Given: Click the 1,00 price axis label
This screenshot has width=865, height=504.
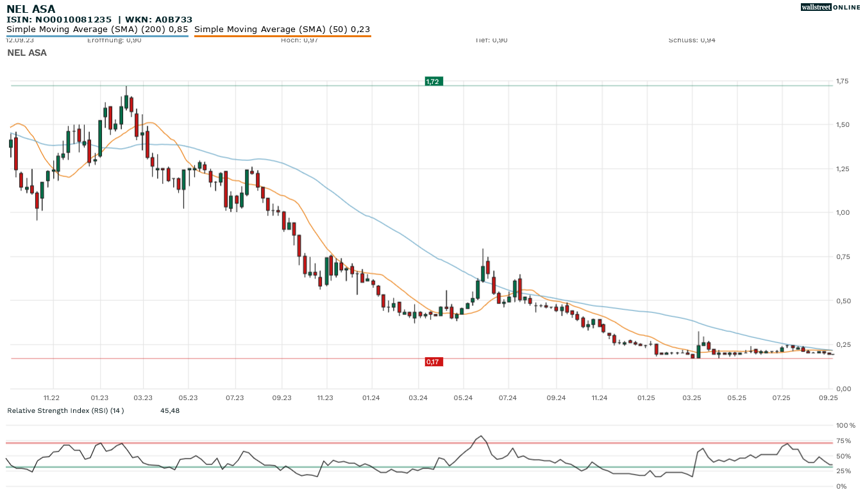Looking at the screenshot, I should coord(842,212).
